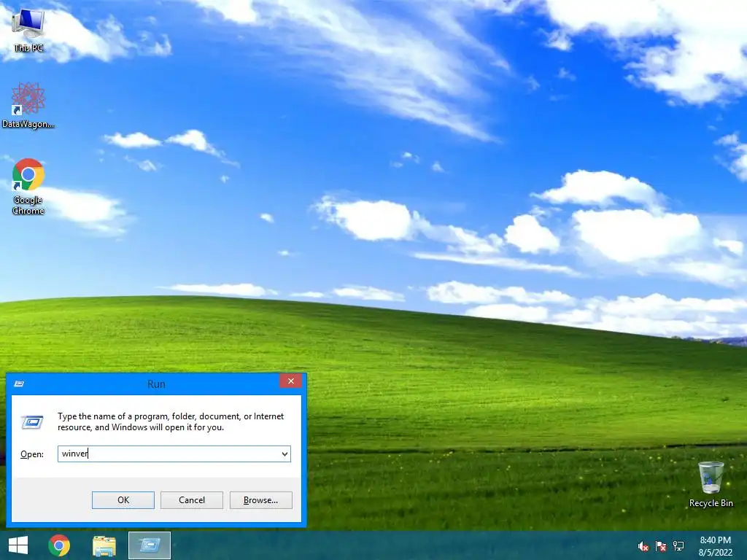Click the "Open:" label
The width and height of the screenshot is (747, 560).
[32, 454]
